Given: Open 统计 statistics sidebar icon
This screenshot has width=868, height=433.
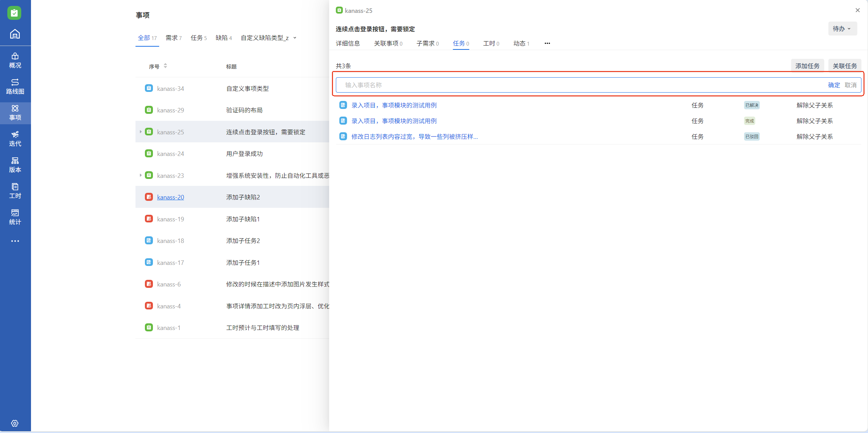Looking at the screenshot, I should pyautogui.click(x=15, y=217).
